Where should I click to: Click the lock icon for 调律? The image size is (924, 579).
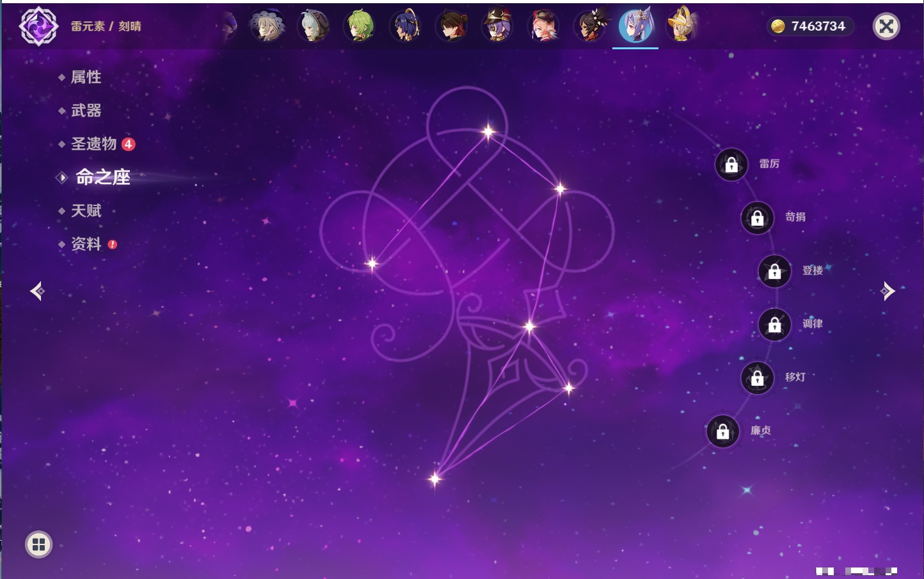(775, 324)
